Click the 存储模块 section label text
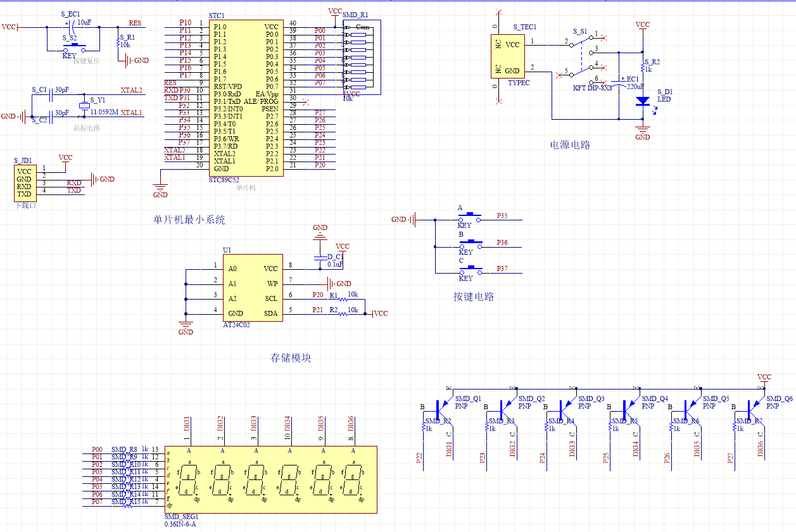 pyautogui.click(x=291, y=358)
